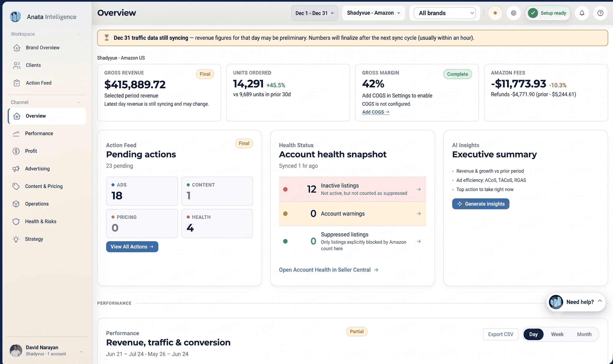
Task: Click the Health & Risks shield icon
Action: [16, 221]
